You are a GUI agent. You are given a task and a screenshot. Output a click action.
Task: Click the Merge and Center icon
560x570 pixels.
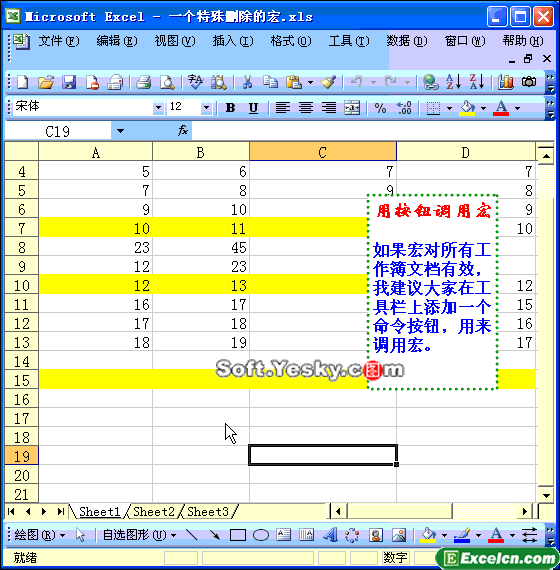point(352,108)
